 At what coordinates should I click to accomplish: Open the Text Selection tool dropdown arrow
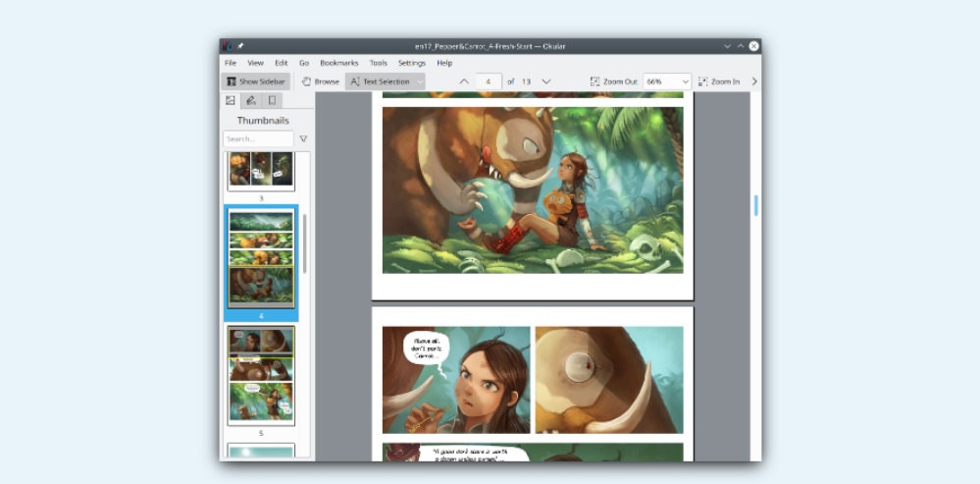tap(420, 81)
